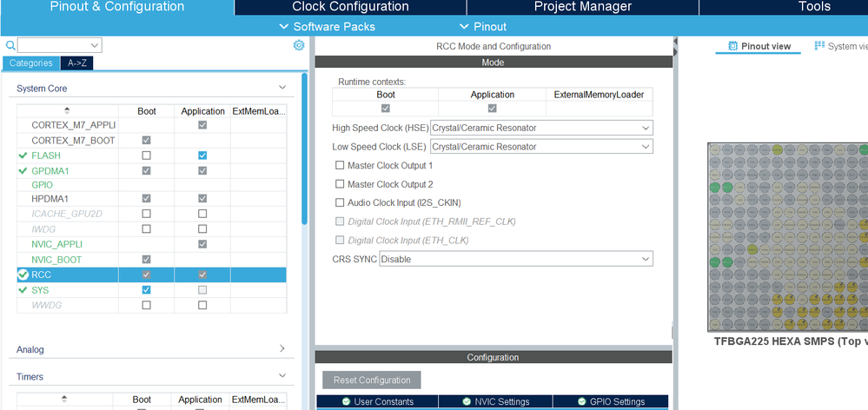
Task: Click green checkmark next to GPDMA1
Action: (23, 171)
